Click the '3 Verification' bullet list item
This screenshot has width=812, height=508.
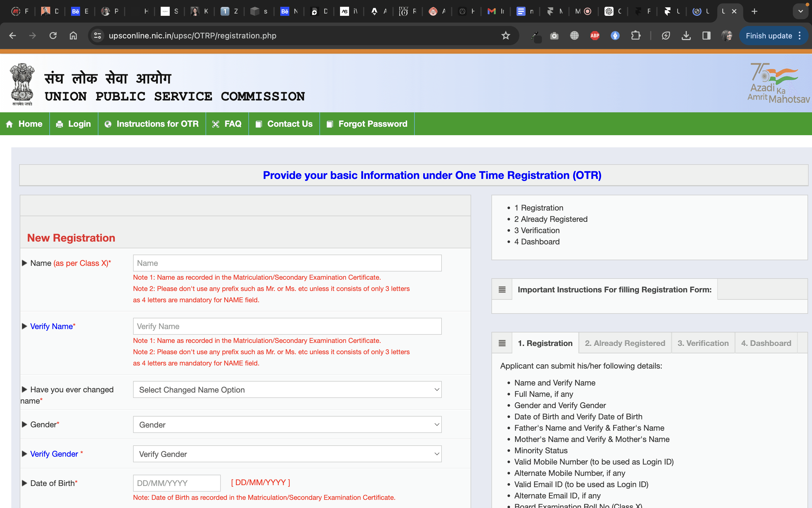click(537, 231)
